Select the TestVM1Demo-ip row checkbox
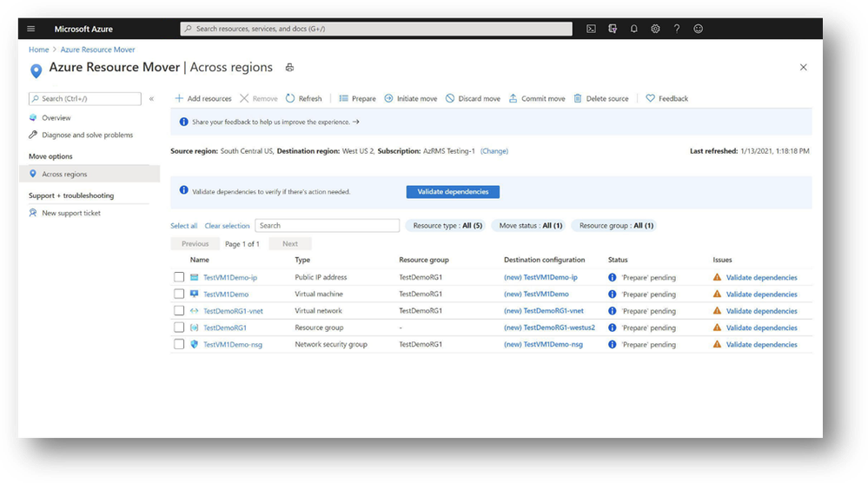 pos(179,277)
